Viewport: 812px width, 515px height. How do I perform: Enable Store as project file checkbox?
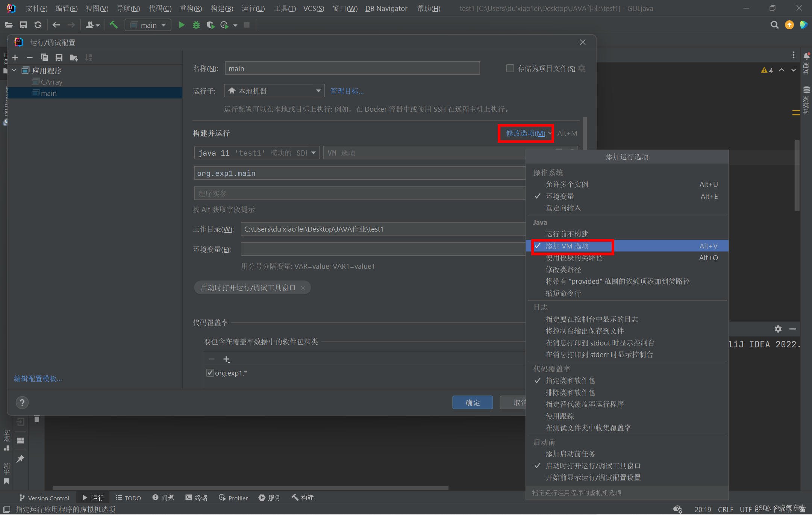(510, 68)
